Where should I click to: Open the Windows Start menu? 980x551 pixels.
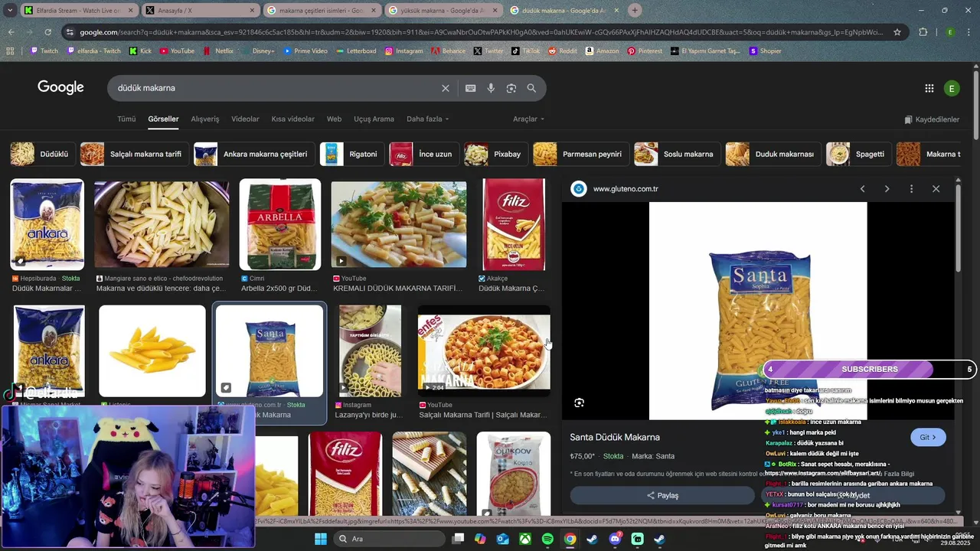tap(320, 539)
